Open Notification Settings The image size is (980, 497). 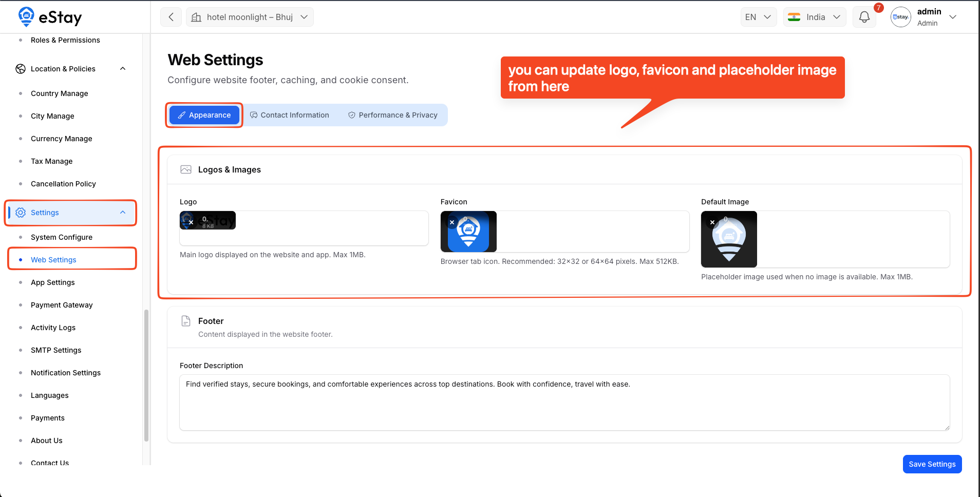(x=66, y=373)
